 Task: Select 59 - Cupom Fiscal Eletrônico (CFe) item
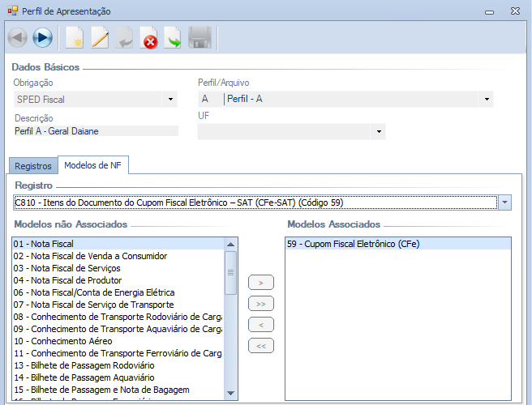point(353,244)
